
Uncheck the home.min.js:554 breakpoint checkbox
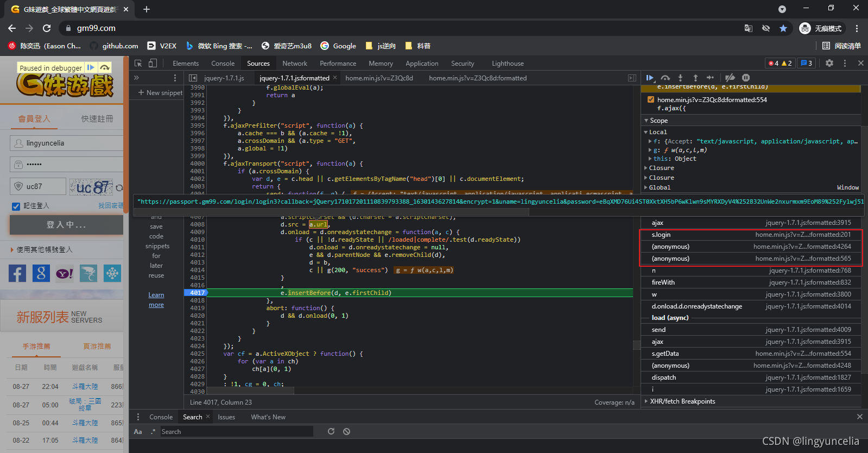pos(651,99)
